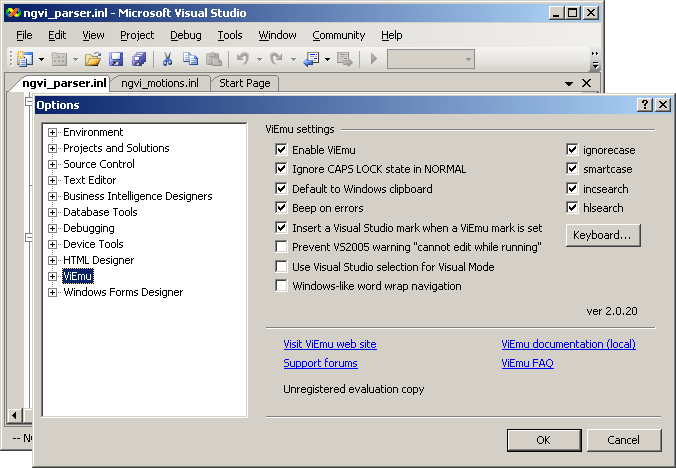This screenshot has width=676, height=468.
Task: Enable Windows-like word wrap navigation
Action: click(x=281, y=285)
